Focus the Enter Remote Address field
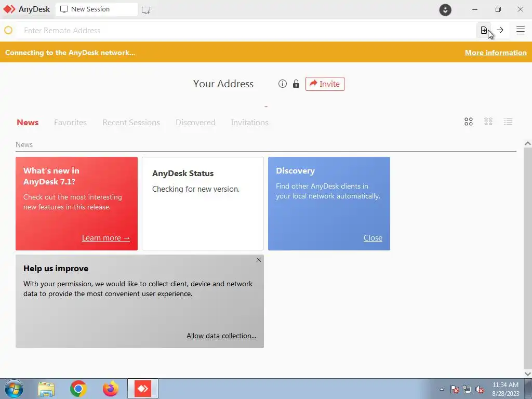532x399 pixels. (246, 31)
